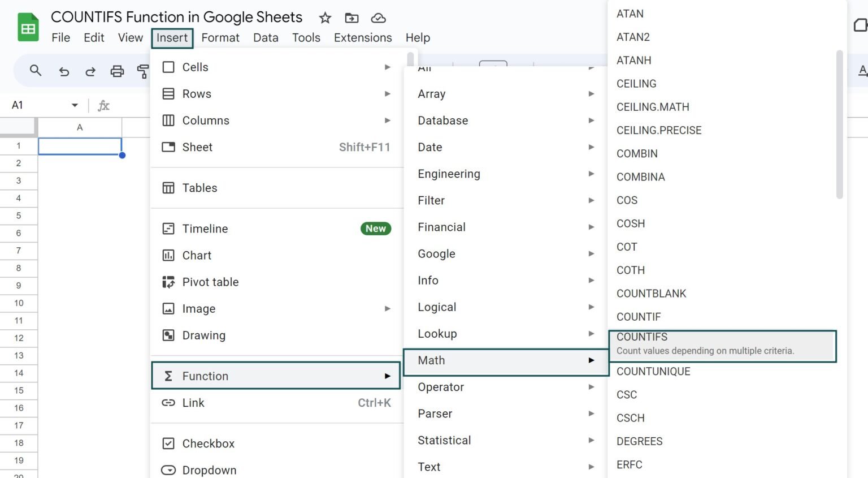
Task: Click the undo arrow icon
Action: 63,71
